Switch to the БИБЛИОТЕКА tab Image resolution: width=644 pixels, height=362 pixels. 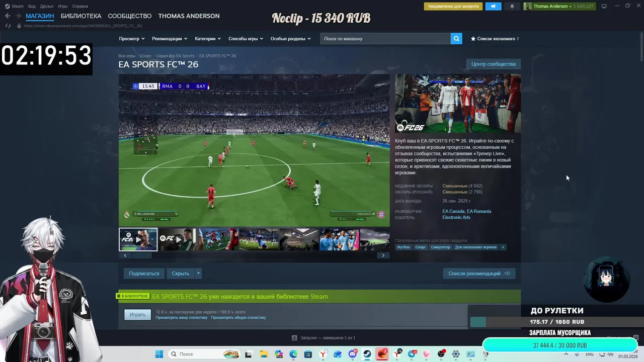[81, 16]
